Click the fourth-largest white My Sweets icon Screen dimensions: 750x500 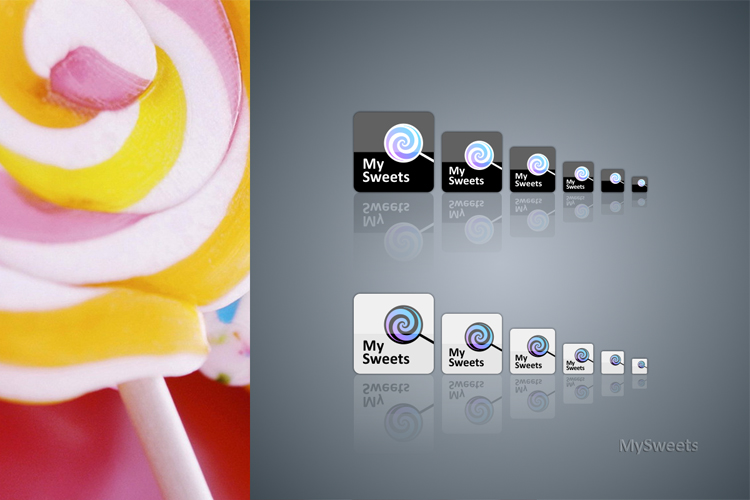pyautogui.click(x=578, y=359)
